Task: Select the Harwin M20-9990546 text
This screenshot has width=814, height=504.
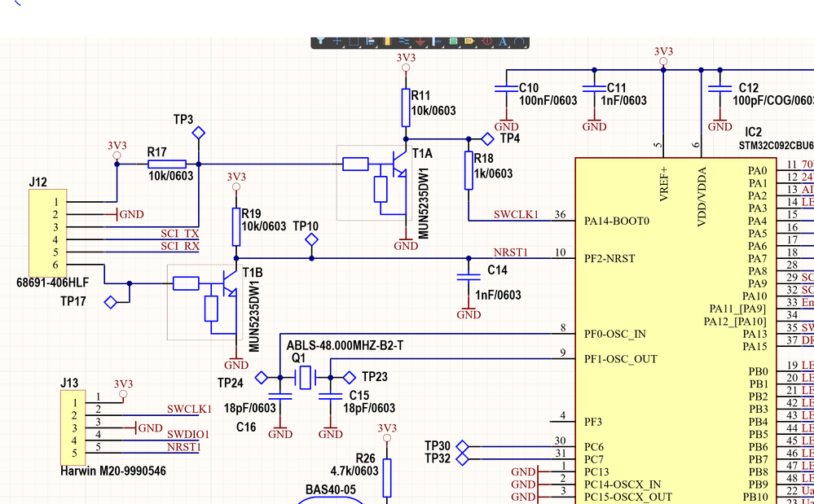Action: click(113, 471)
